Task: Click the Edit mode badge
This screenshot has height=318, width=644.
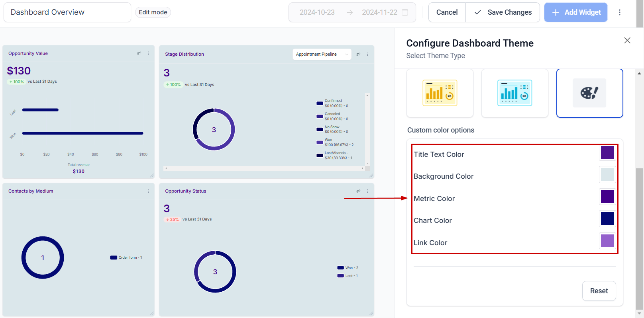Action: [x=153, y=12]
